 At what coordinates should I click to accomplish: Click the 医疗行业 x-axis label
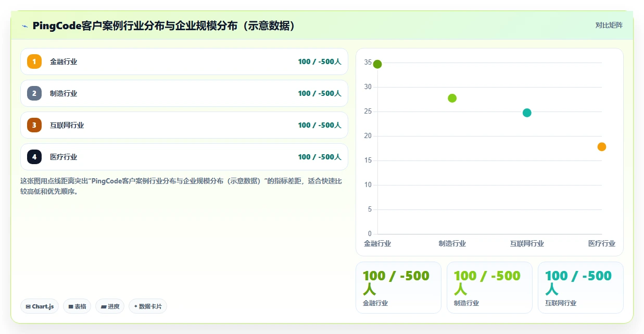point(602,243)
